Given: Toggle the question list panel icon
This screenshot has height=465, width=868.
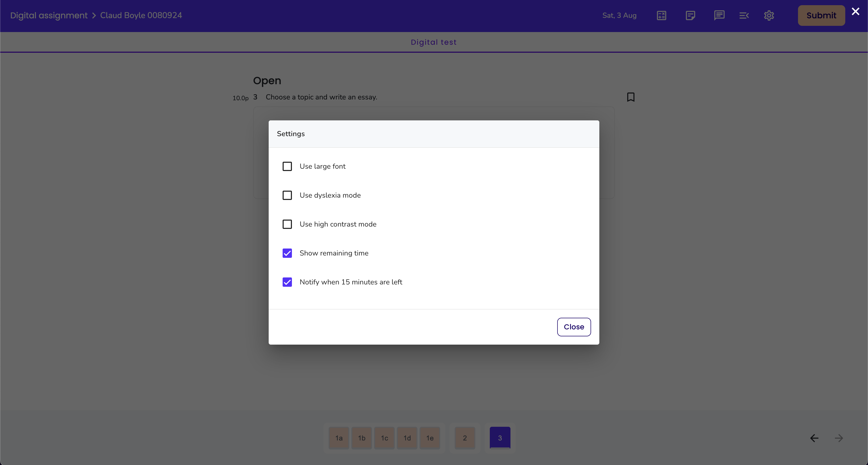Looking at the screenshot, I should 744,16.
